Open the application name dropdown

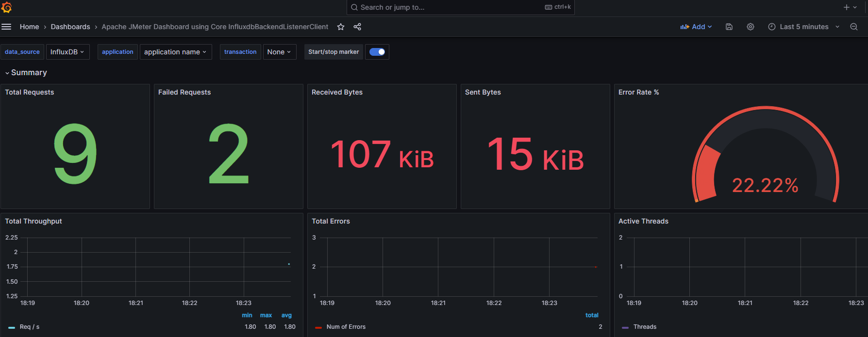(x=176, y=52)
